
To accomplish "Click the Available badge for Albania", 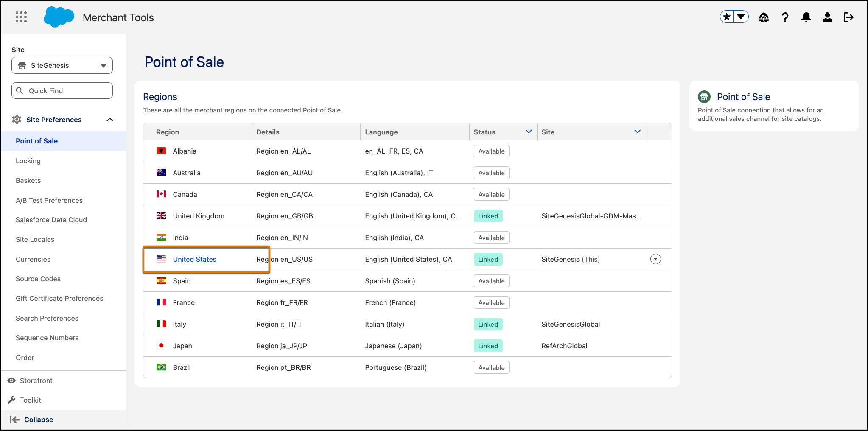I will (x=492, y=151).
